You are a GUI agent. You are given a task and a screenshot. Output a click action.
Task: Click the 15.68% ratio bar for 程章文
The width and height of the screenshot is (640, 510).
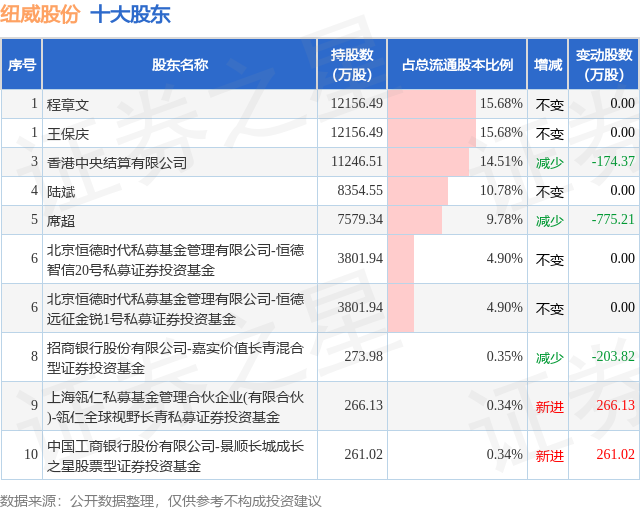[x=432, y=104]
